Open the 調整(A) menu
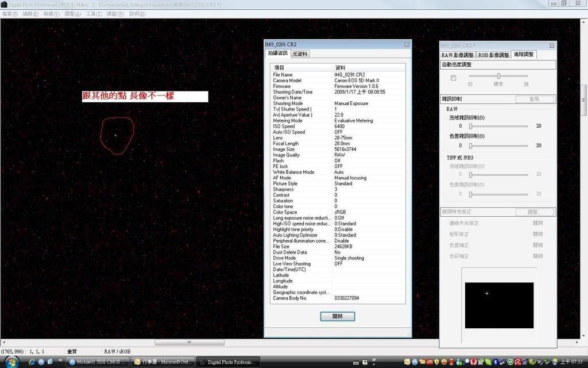 pos(72,13)
